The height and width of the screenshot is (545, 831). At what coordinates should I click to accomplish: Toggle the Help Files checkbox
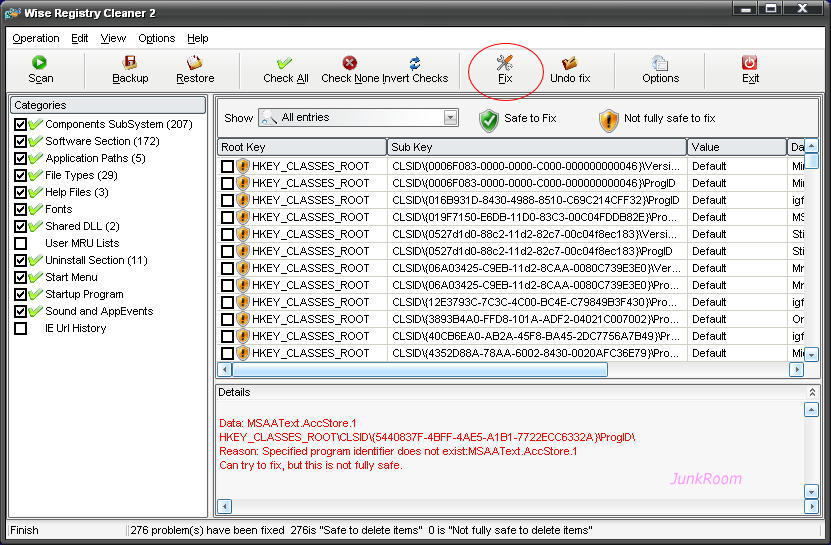tap(20, 192)
